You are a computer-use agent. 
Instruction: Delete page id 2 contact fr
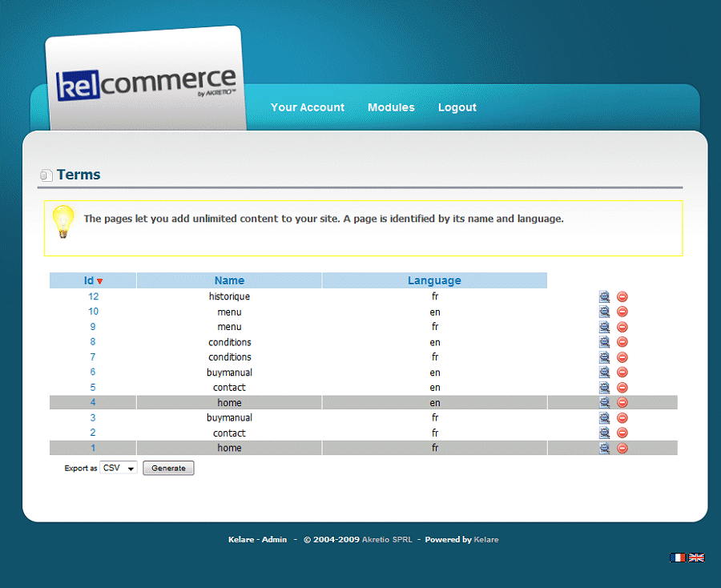622,433
